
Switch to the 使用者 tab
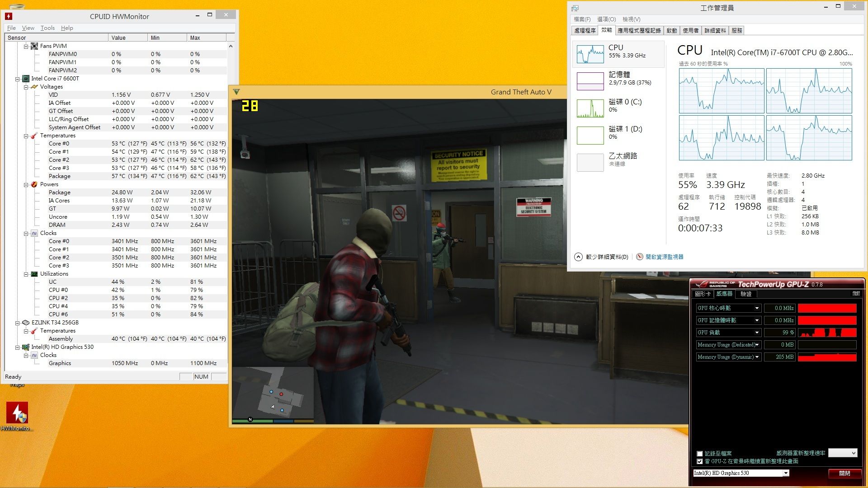click(691, 31)
